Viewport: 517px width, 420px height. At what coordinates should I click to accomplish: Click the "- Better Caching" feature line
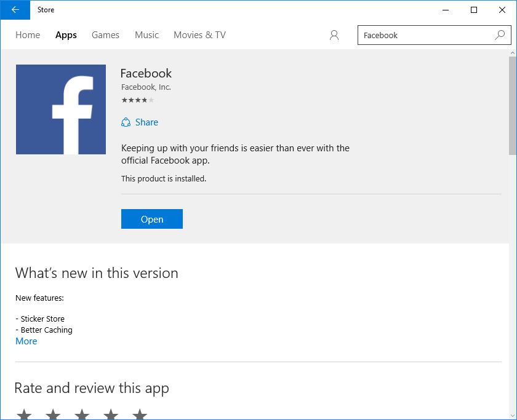click(44, 330)
